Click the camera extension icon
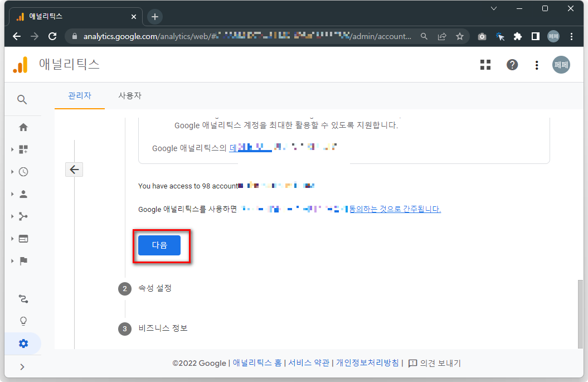The width and height of the screenshot is (588, 382). pyautogui.click(x=482, y=36)
